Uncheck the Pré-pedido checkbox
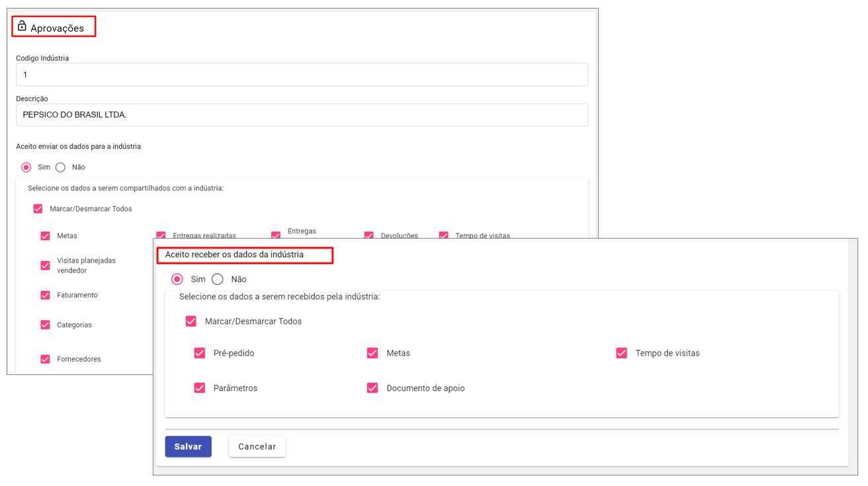Screen dimensions: 868x486 200,353
